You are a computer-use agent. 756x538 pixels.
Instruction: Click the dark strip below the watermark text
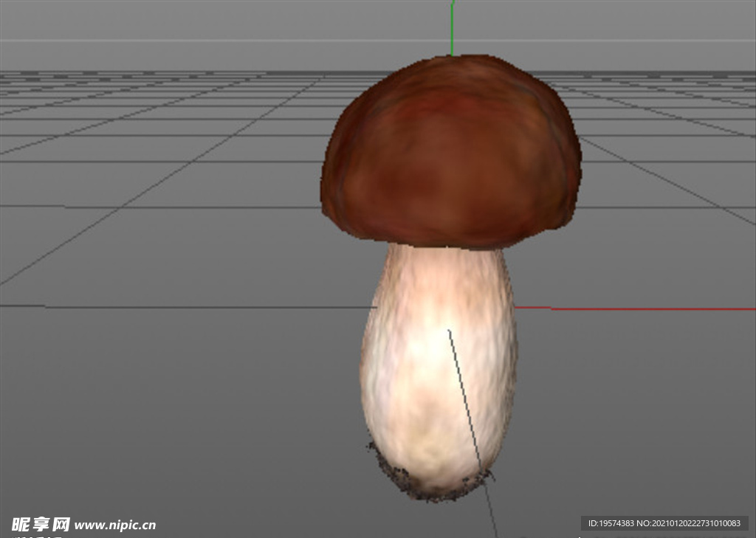tap(664, 534)
